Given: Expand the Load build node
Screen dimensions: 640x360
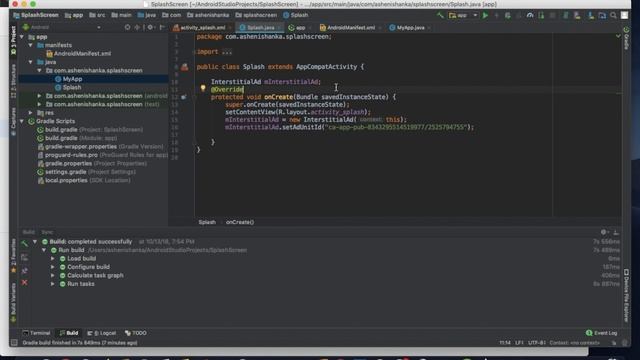Looking at the screenshot, I should [53, 259].
